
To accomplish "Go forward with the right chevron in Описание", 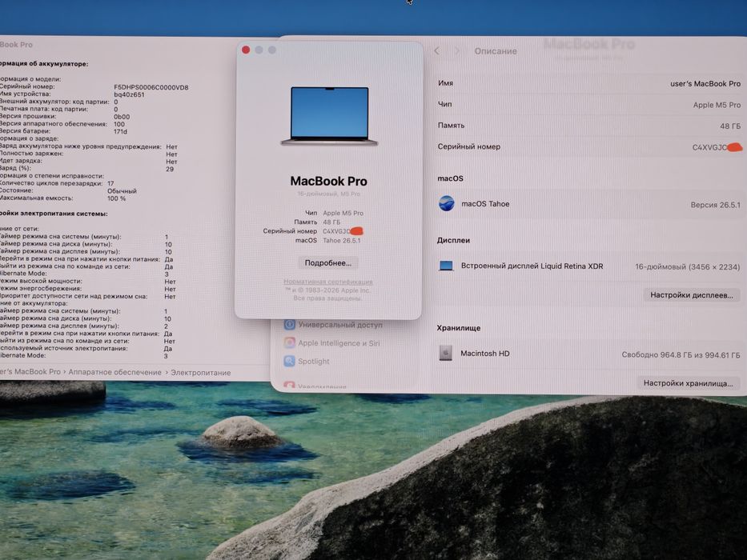I will 456,51.
